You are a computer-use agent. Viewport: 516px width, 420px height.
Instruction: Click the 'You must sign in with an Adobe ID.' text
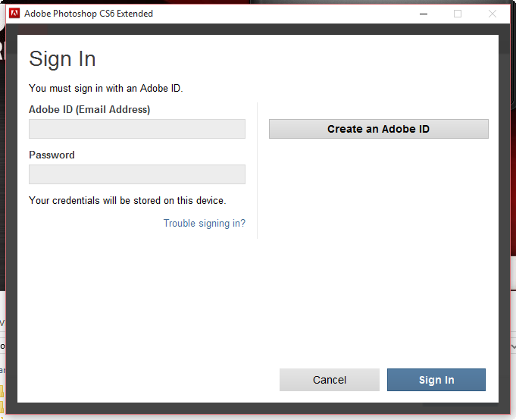pos(105,88)
